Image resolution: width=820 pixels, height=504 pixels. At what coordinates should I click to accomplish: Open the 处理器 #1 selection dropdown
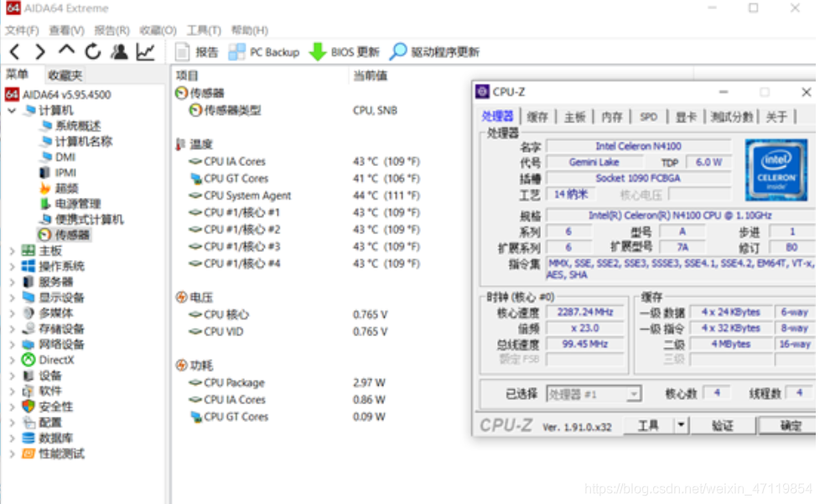click(594, 393)
